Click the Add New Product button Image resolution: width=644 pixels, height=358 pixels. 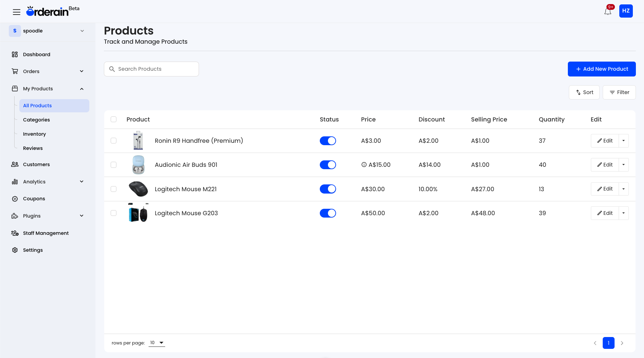click(x=602, y=69)
